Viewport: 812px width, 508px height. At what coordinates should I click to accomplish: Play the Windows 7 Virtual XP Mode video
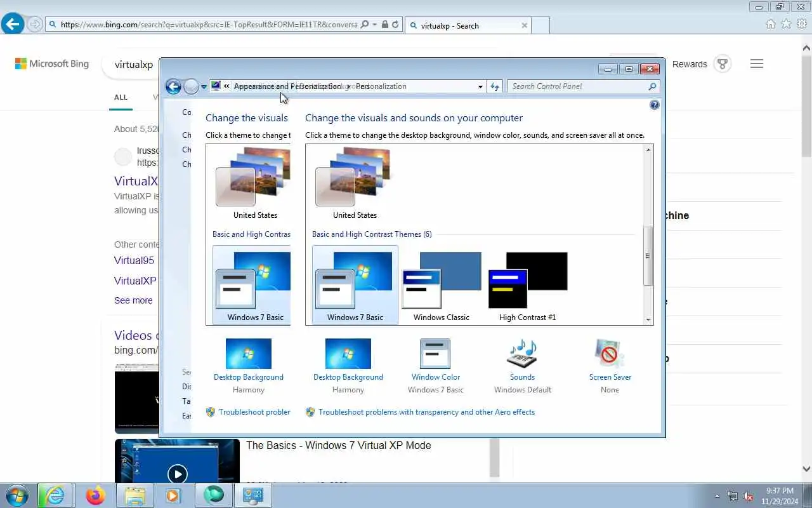pyautogui.click(x=178, y=474)
